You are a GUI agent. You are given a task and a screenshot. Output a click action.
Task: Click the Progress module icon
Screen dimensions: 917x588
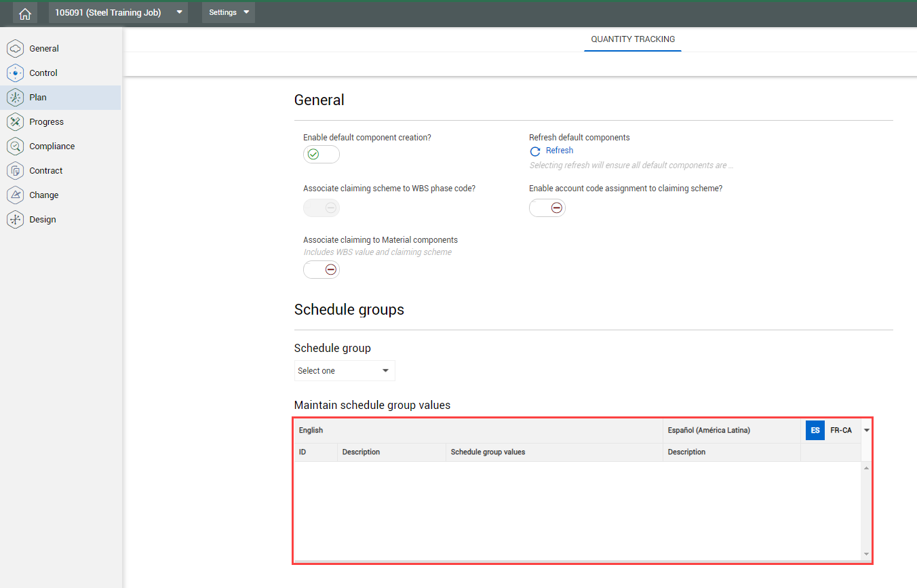coord(15,122)
